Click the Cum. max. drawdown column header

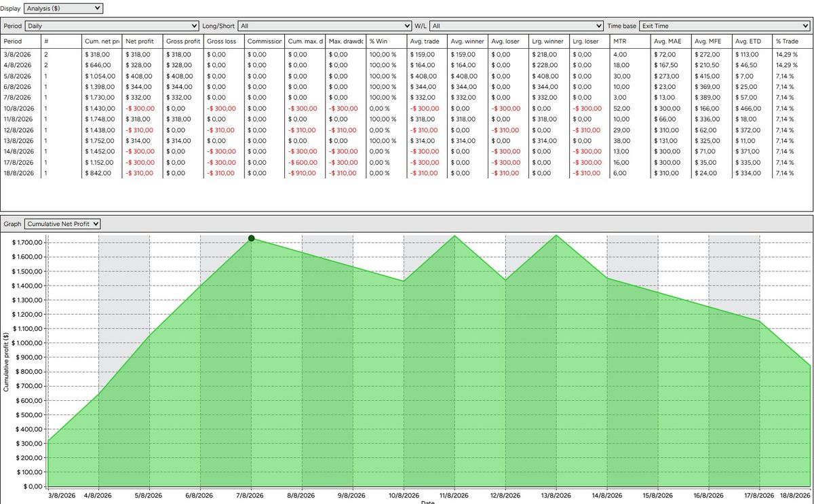click(305, 41)
